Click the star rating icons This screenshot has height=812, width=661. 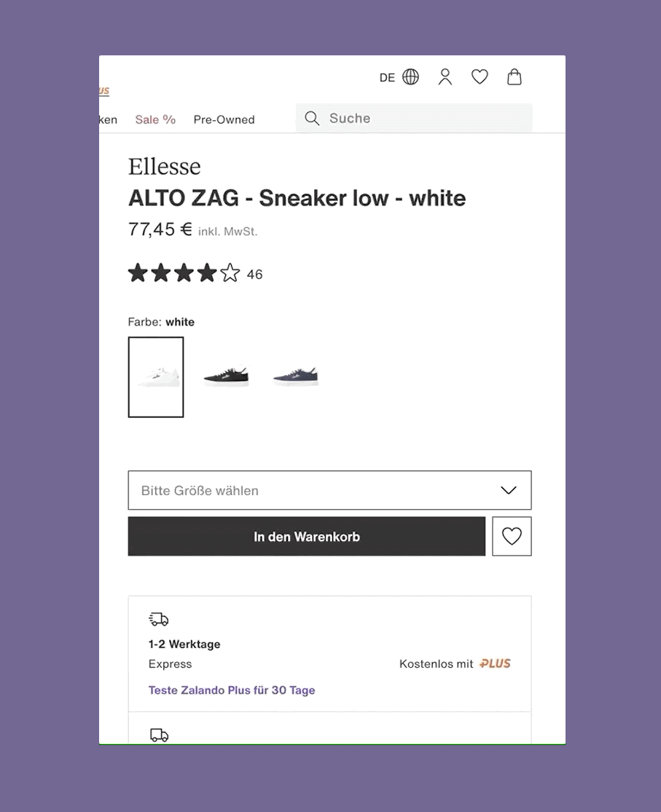(184, 274)
